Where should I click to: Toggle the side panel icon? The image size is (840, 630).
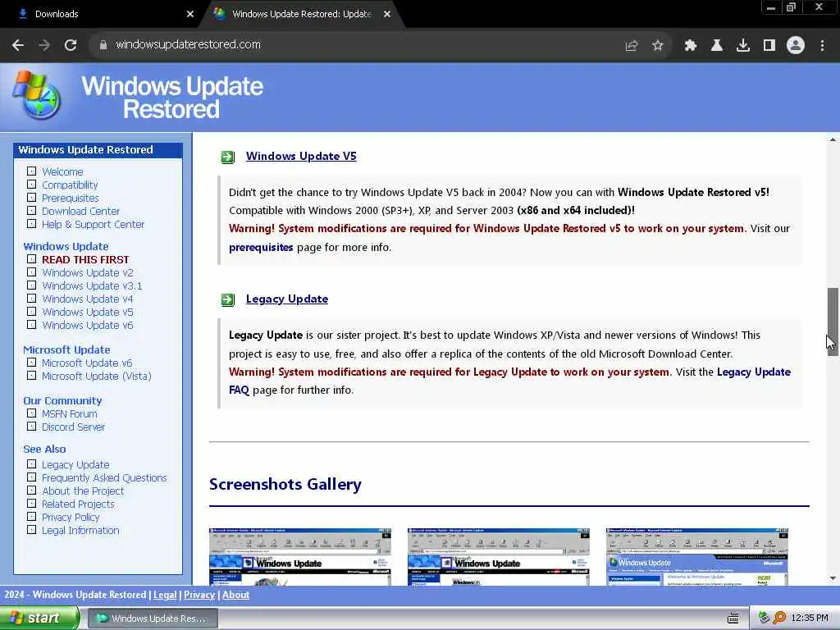[x=769, y=46]
